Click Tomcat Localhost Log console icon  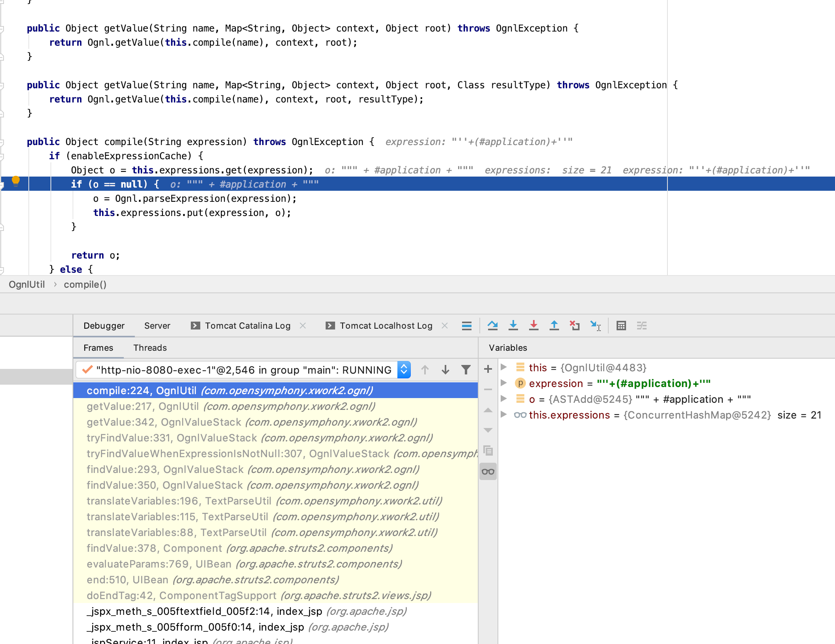330,326
